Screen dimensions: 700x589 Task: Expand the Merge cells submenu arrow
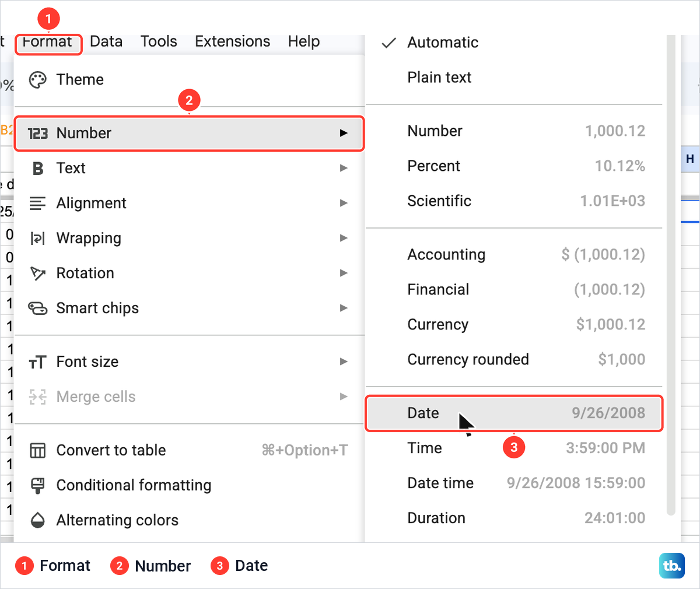click(344, 397)
